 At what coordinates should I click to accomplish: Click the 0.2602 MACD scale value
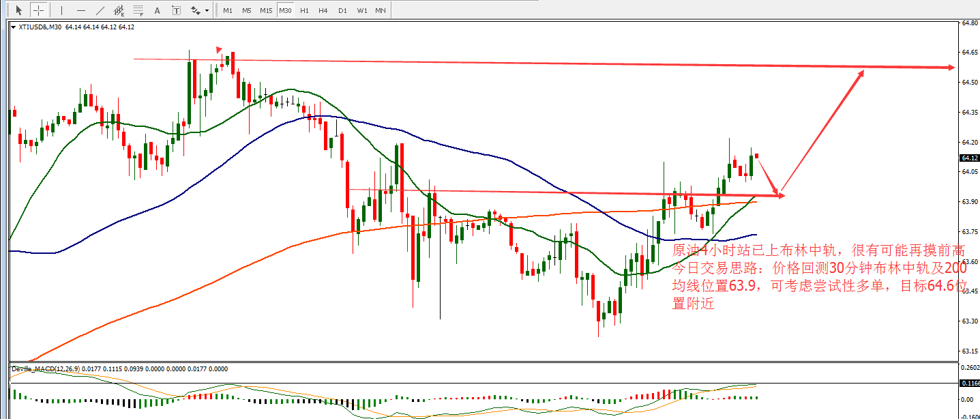click(969, 369)
